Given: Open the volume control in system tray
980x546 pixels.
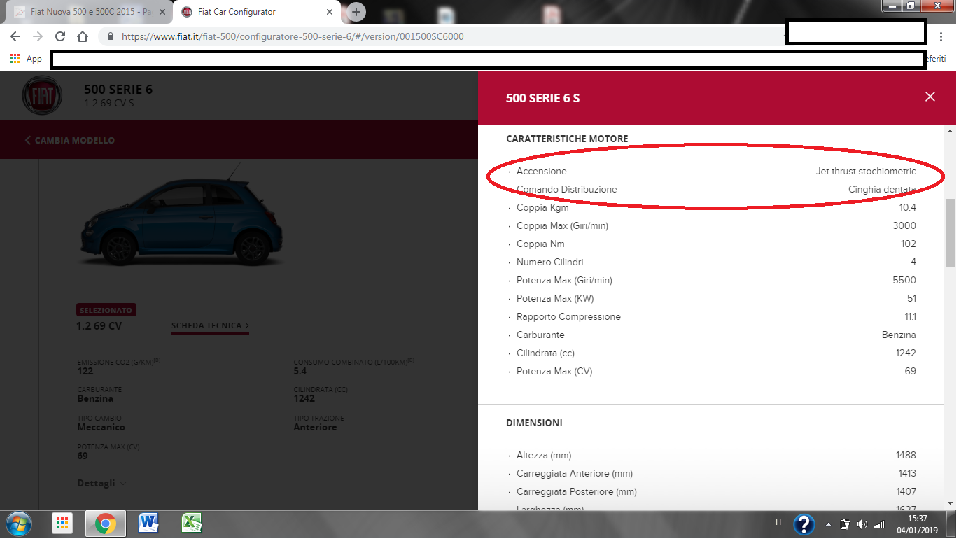Looking at the screenshot, I should tap(862, 524).
